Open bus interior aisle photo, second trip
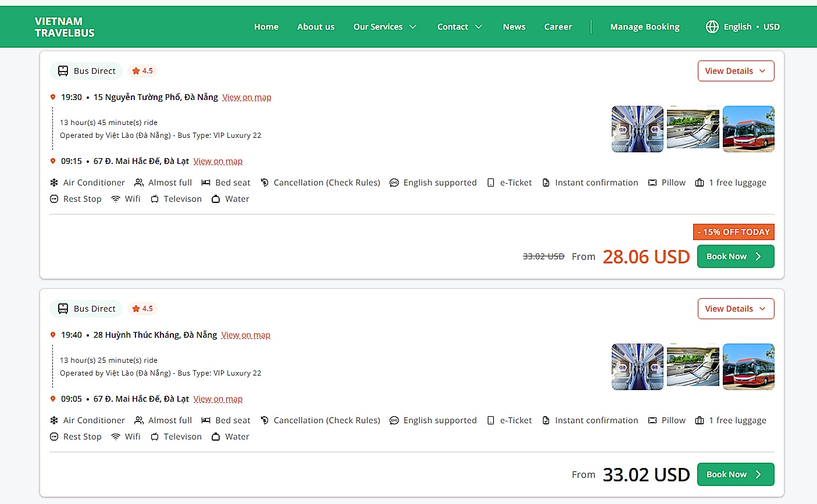817x504 pixels. click(x=637, y=367)
